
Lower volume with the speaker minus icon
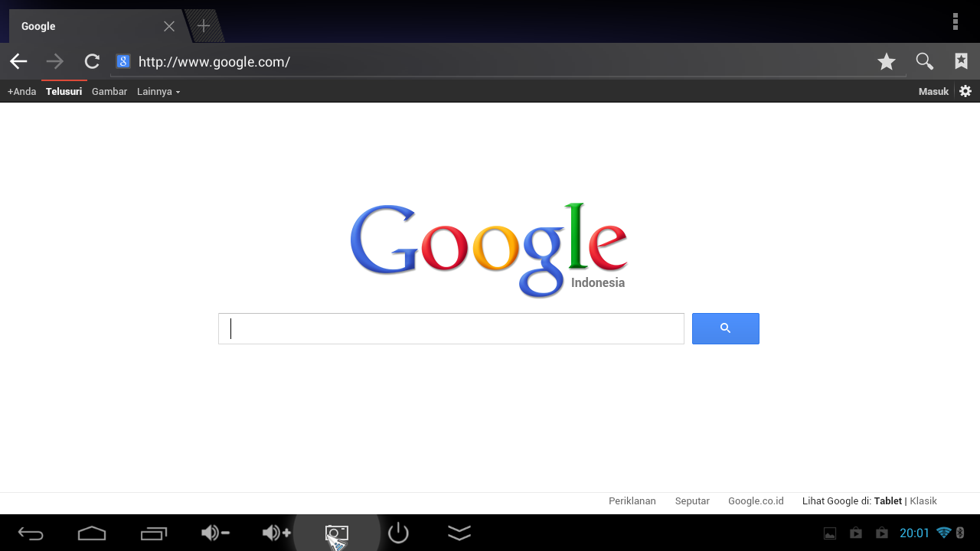click(215, 533)
